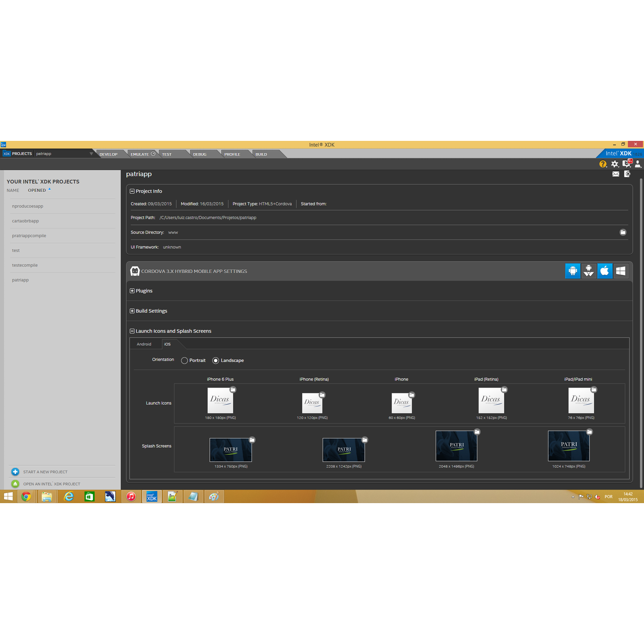644x644 pixels.
Task: Click the remove-project icon beside envelope
Action: (x=627, y=174)
